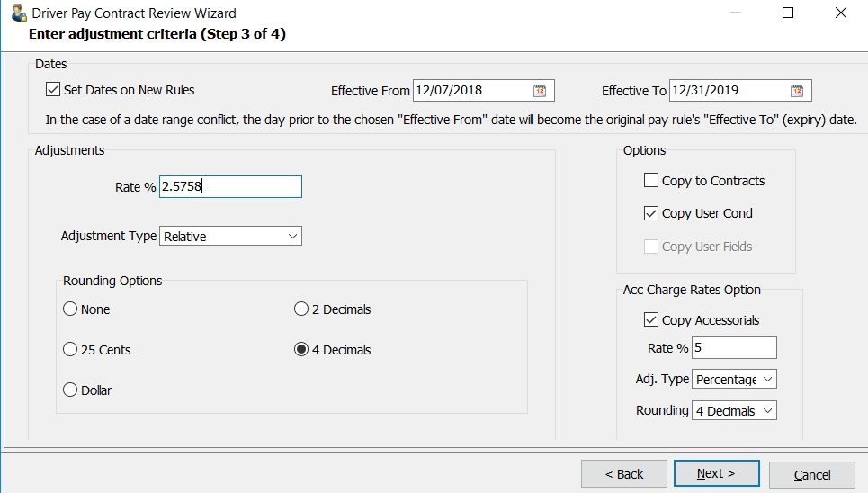This screenshot has height=493, width=868.
Task: Pick the 2 Decimals rounding option
Action: pyautogui.click(x=301, y=309)
